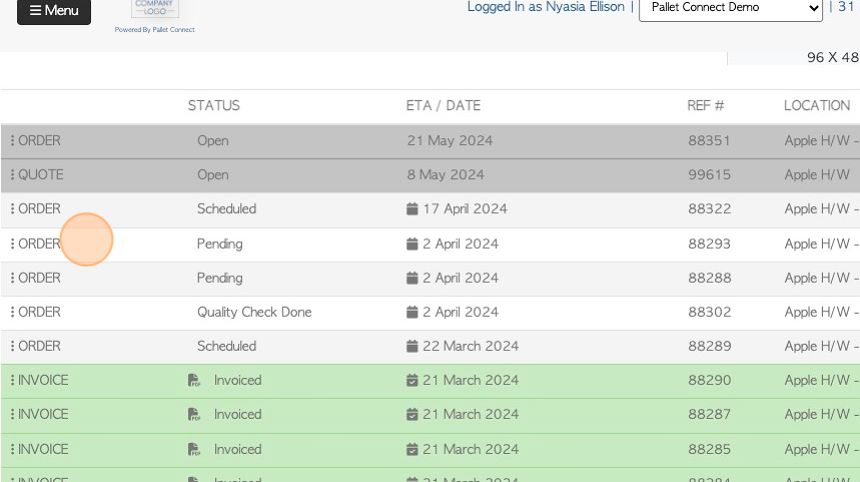Click Invoiced status of invoice 88287

(237, 414)
